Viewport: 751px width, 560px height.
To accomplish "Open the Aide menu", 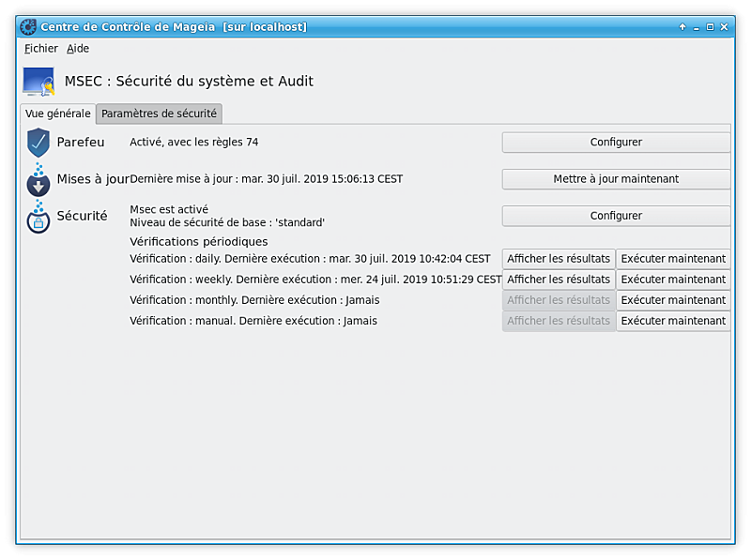I will point(78,49).
